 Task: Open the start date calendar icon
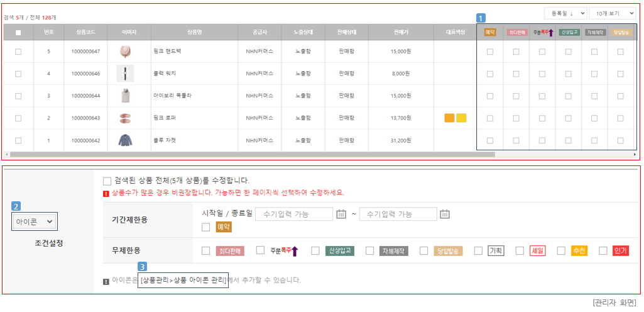click(341, 214)
